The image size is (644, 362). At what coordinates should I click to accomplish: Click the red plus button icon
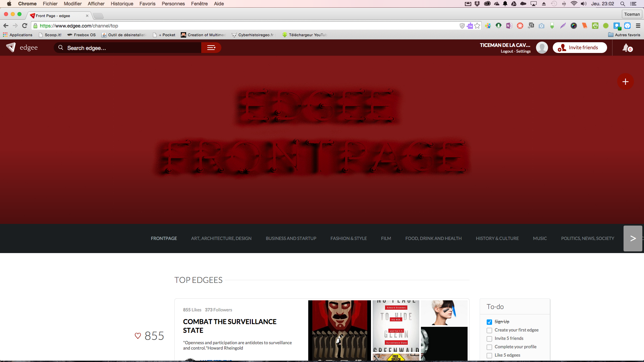pos(625,81)
